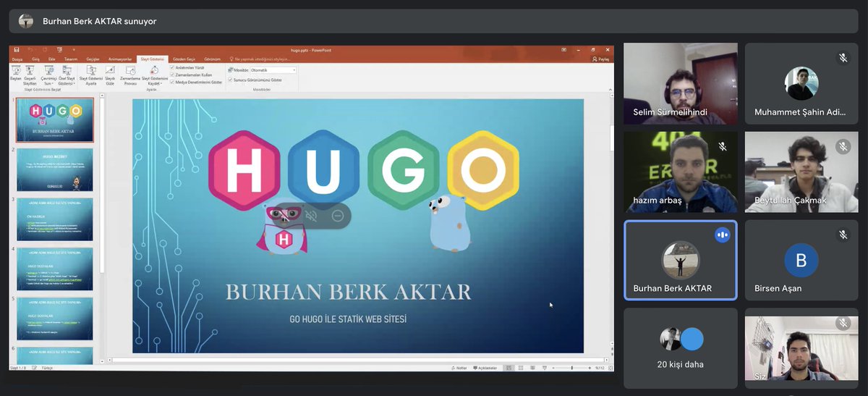Click Muhammet Şahin participant tile

coord(801,83)
